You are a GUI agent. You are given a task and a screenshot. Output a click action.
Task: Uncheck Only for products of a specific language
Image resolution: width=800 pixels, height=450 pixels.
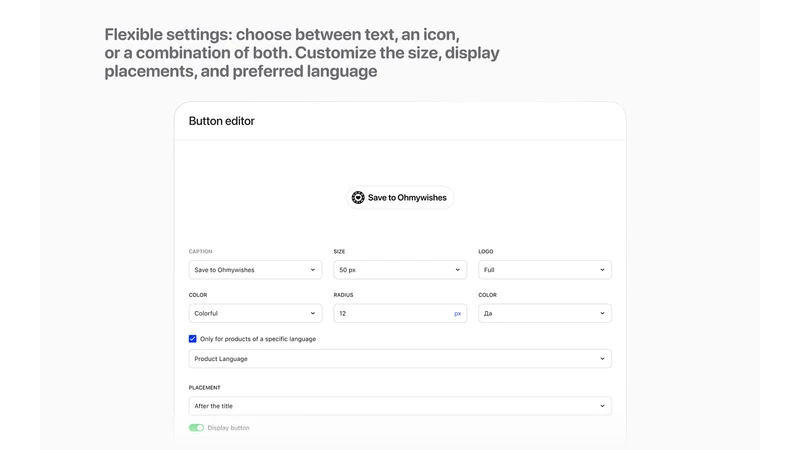point(192,339)
